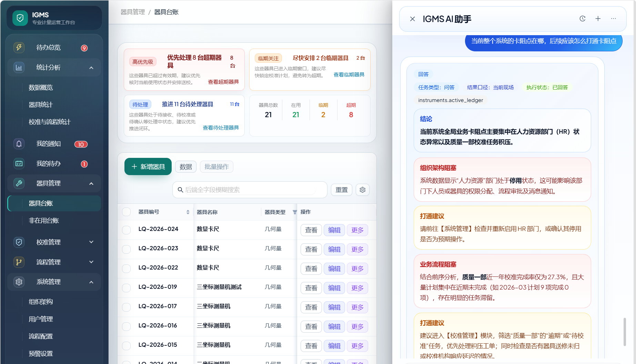Select row LQ-2026-017 checkbox
The image size is (636, 364).
(127, 307)
